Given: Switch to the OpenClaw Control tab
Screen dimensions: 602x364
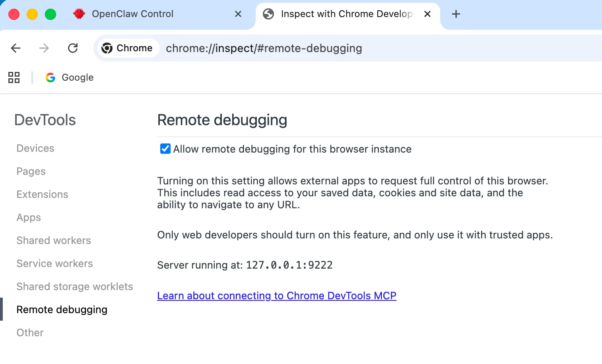Looking at the screenshot, I should click(x=133, y=14).
